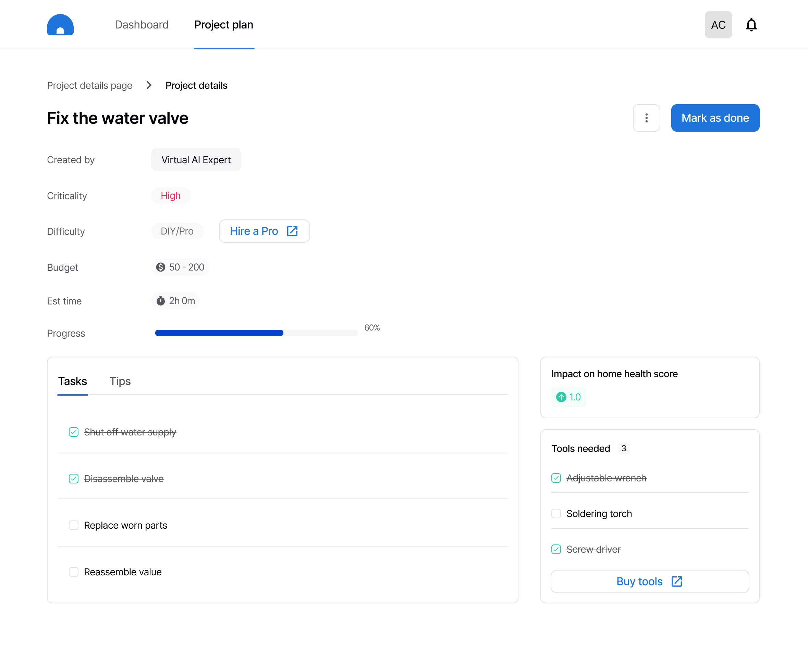Click external link icon in Buy tools

point(676,581)
